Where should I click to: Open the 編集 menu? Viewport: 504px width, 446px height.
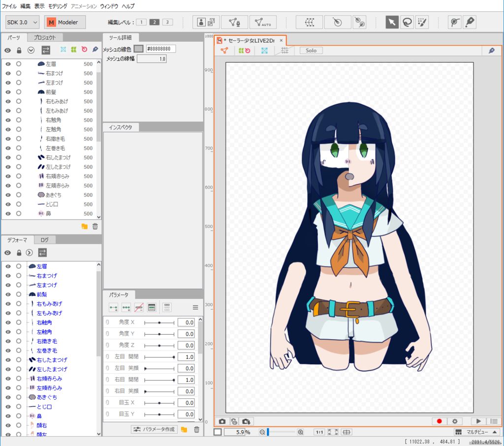click(x=26, y=6)
